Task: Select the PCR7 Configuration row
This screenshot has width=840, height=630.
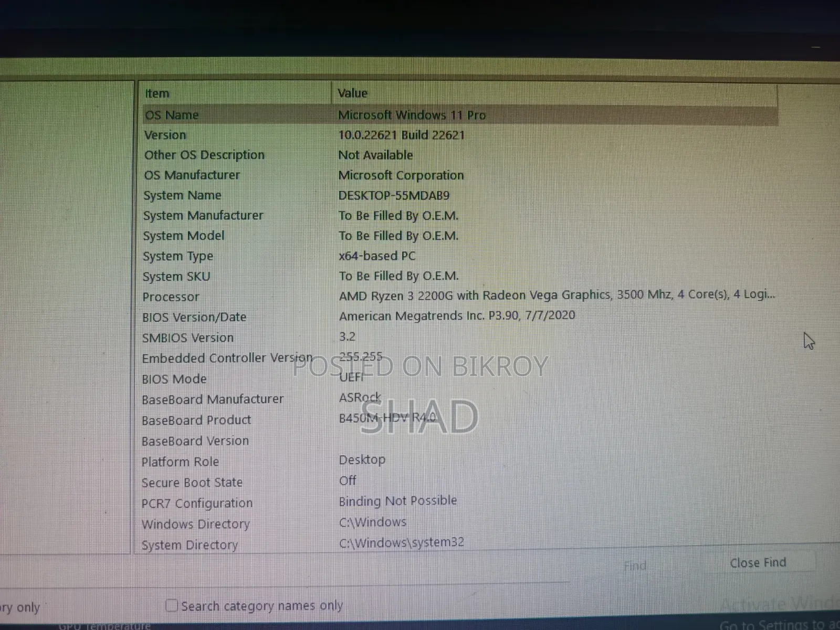Action: point(459,503)
